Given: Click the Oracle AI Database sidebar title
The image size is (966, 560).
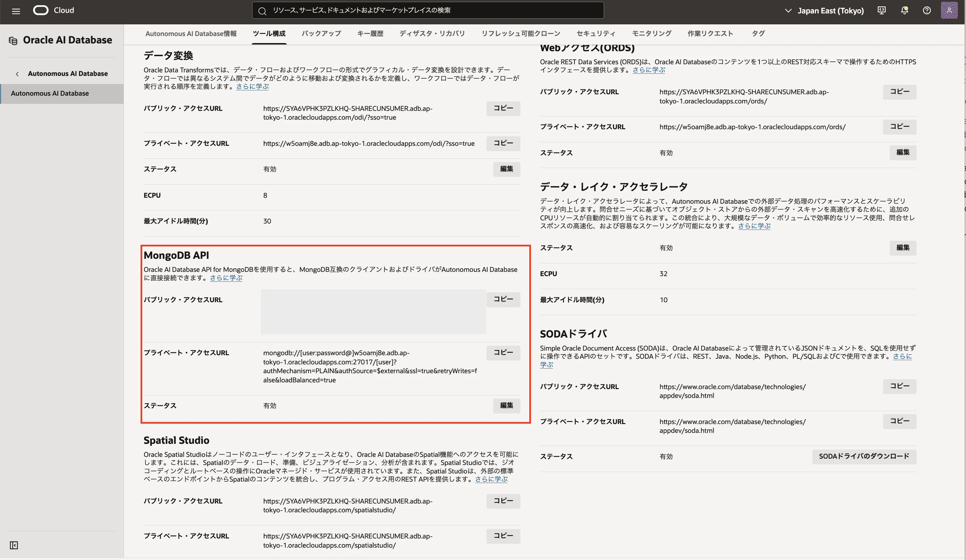Looking at the screenshot, I should click(67, 40).
